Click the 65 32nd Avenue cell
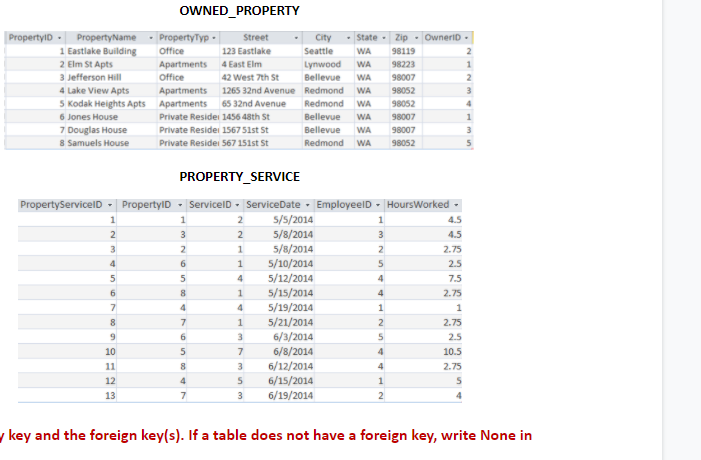The width and height of the screenshot is (701, 460). pyautogui.click(x=261, y=104)
